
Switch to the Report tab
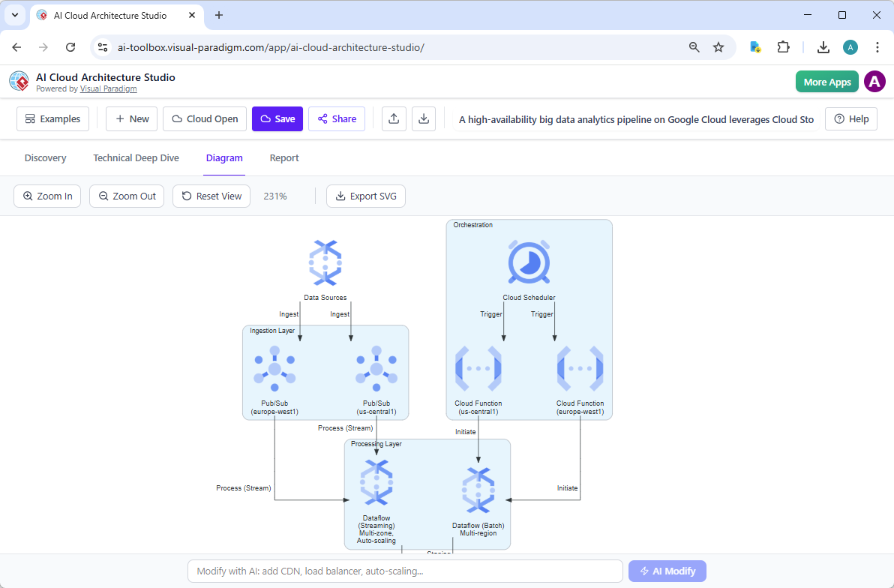pos(284,157)
